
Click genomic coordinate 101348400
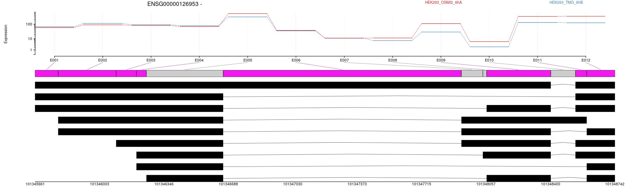551,184
